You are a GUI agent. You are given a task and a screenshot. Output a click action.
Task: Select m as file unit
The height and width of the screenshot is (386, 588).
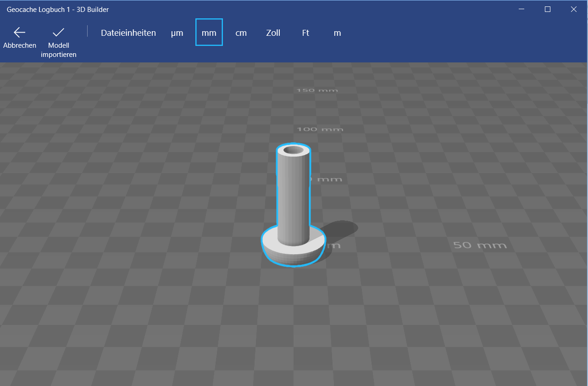[x=338, y=33]
